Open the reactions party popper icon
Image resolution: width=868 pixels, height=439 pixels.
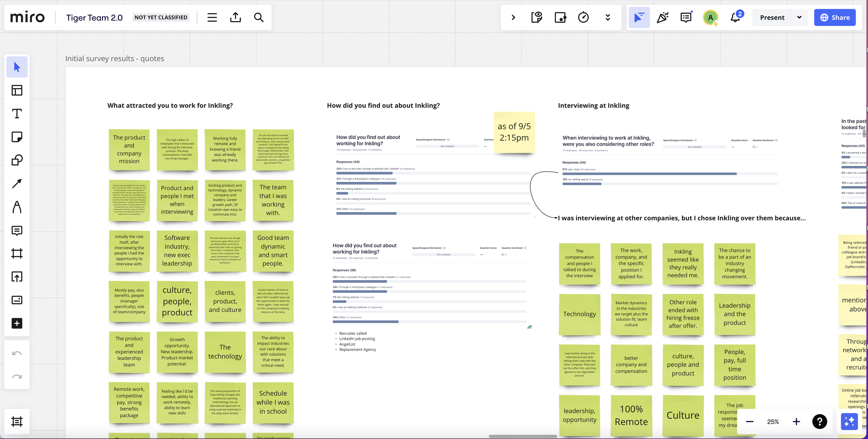pos(662,17)
